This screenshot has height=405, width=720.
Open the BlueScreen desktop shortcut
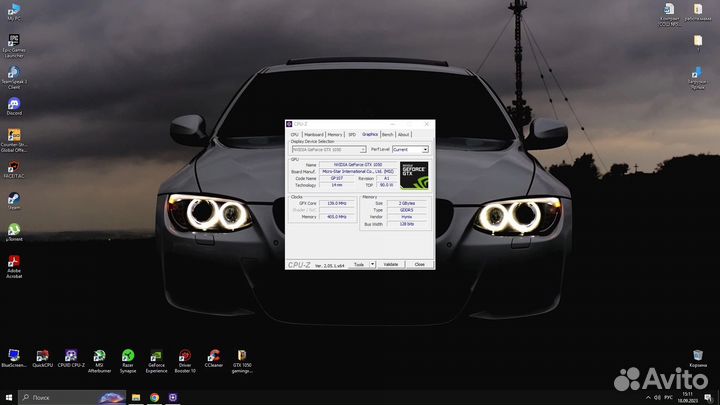point(14,358)
